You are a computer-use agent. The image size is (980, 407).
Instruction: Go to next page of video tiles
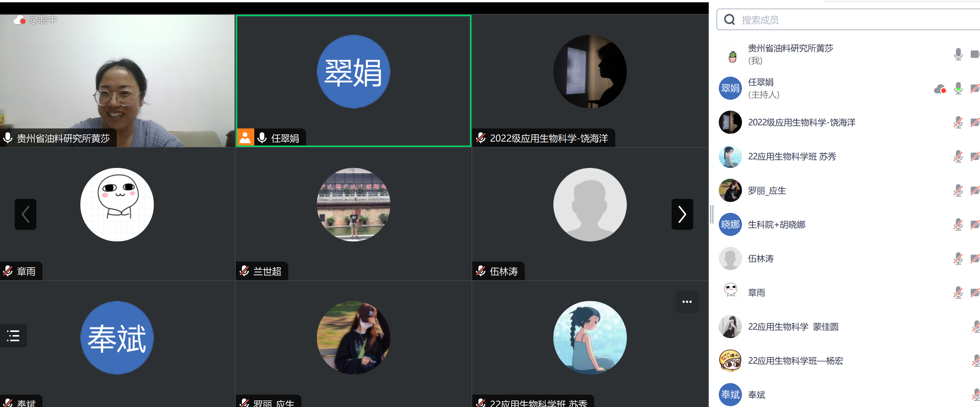pyautogui.click(x=682, y=214)
